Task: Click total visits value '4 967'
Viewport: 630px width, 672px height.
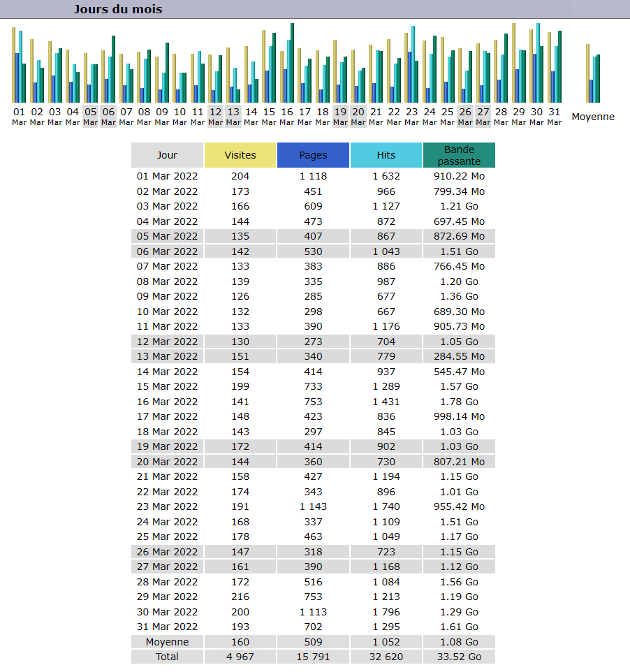Action: coord(240,657)
